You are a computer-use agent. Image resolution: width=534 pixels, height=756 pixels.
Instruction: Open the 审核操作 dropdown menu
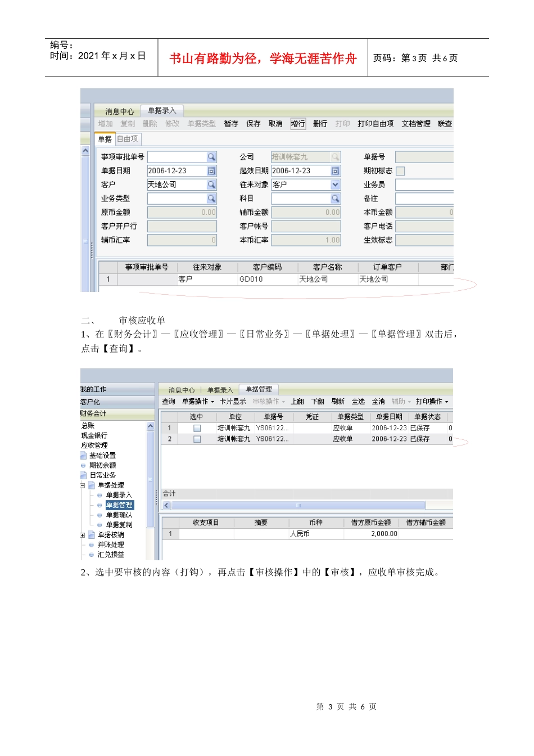[269, 402]
